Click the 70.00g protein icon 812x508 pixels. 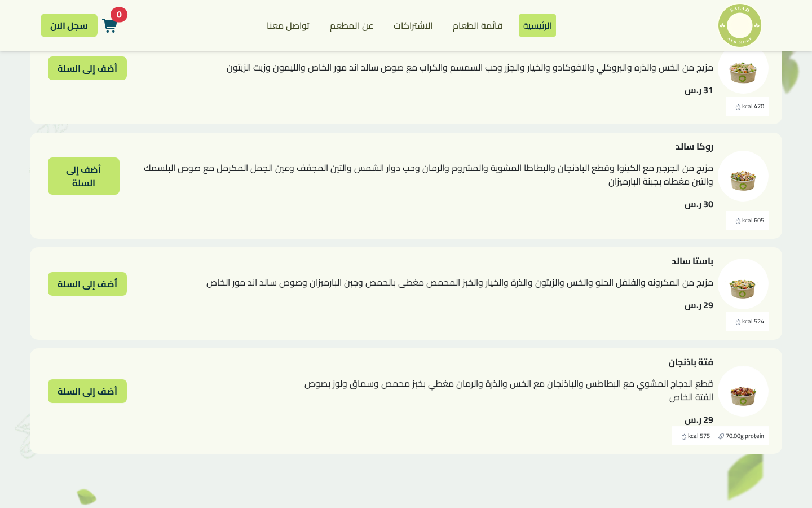point(721,436)
